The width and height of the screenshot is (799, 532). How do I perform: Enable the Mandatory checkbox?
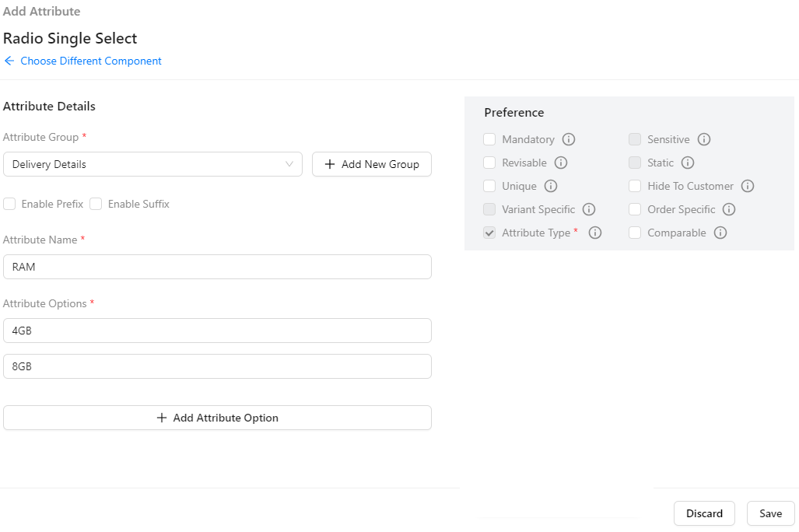coord(489,140)
